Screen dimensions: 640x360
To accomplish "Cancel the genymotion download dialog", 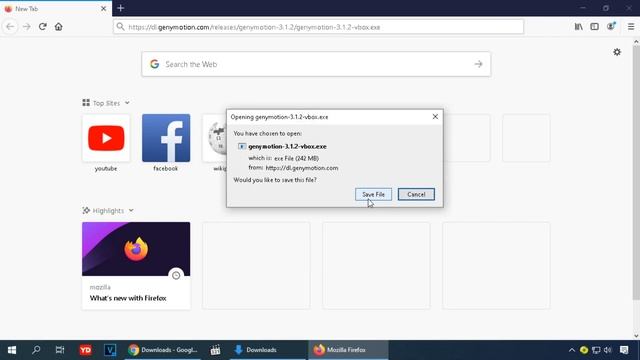I will (x=416, y=194).
